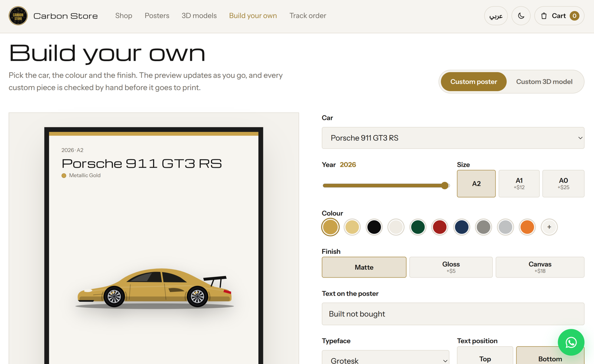
Task: Select Gloss finish
Action: (x=451, y=267)
